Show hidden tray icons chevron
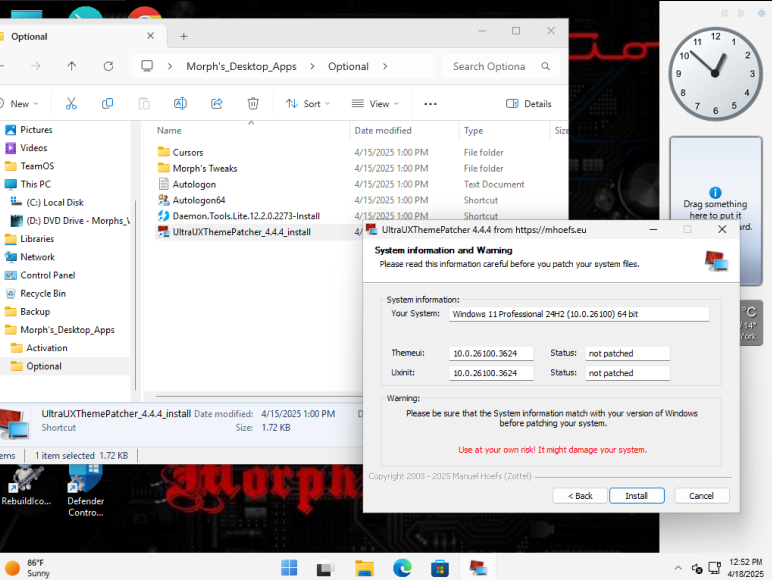 click(x=678, y=568)
